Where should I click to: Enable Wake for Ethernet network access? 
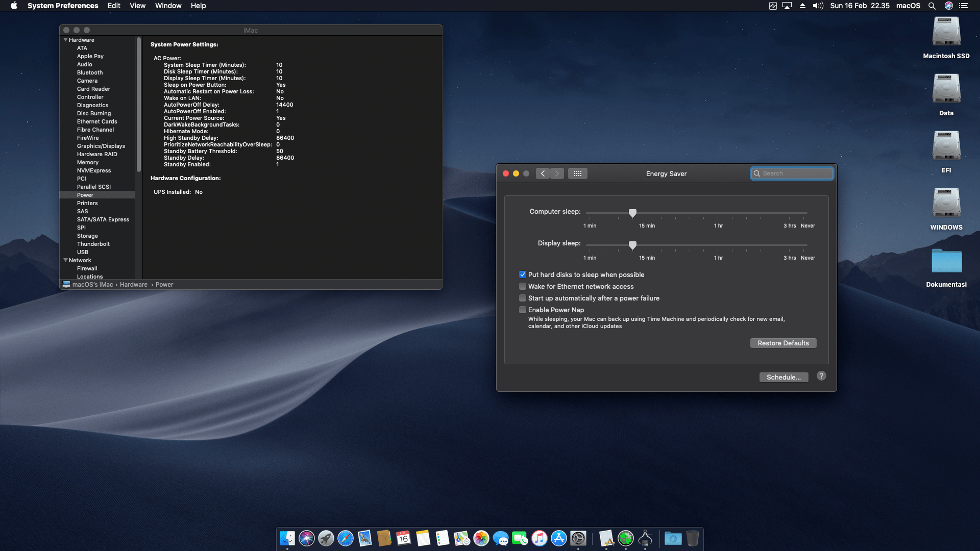tap(523, 286)
